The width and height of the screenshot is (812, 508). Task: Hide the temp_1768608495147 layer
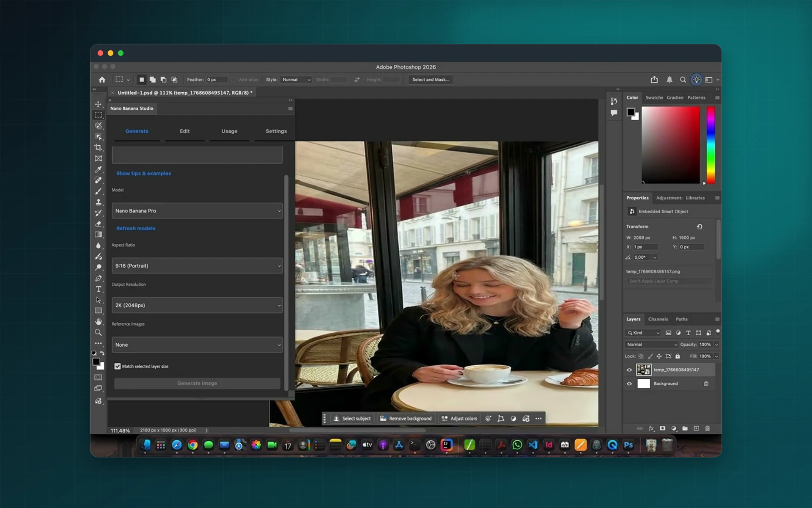pyautogui.click(x=629, y=370)
